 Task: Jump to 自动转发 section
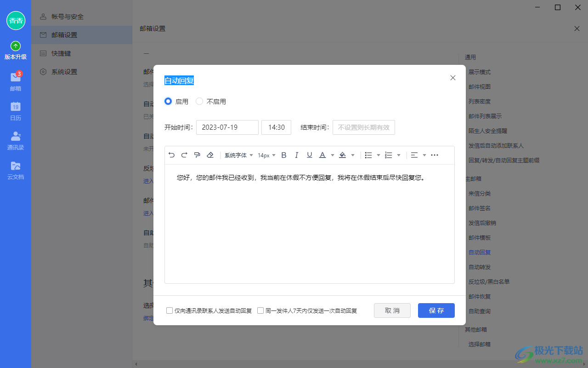[480, 267]
